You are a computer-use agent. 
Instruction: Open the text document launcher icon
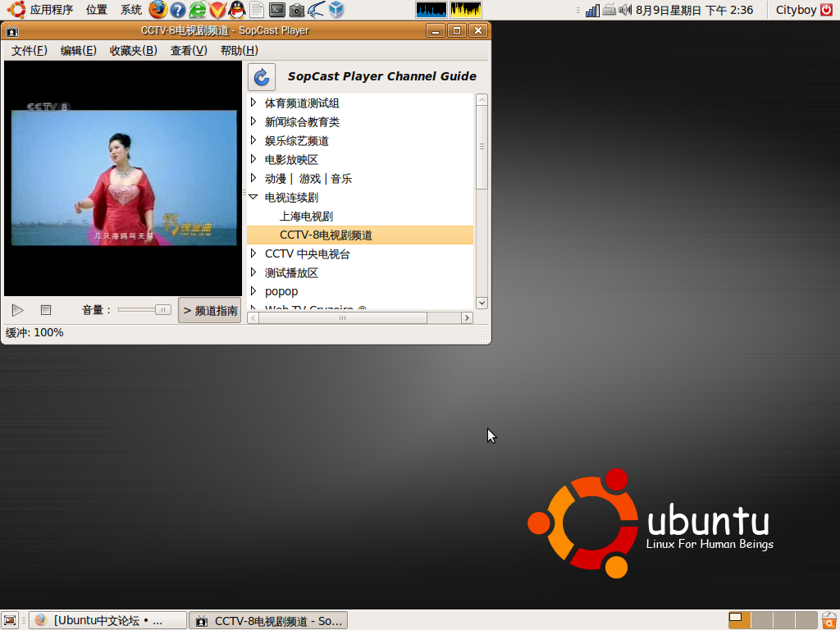coord(257,10)
